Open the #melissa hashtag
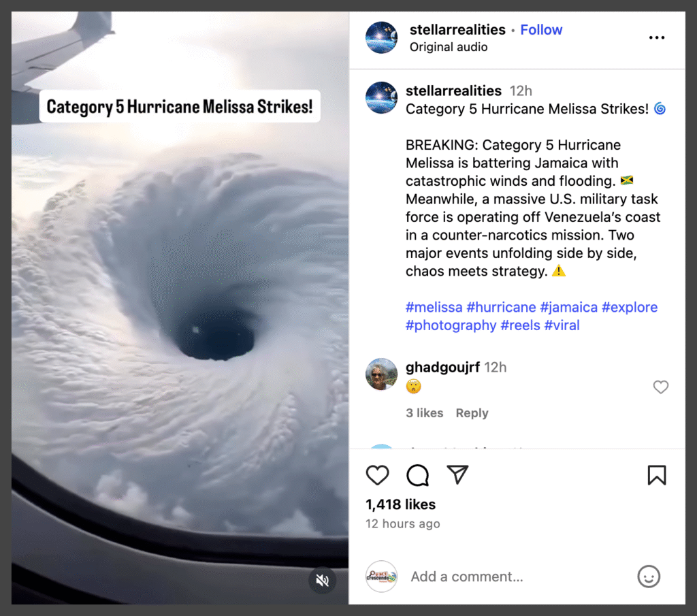The height and width of the screenshot is (616, 697). (x=434, y=307)
